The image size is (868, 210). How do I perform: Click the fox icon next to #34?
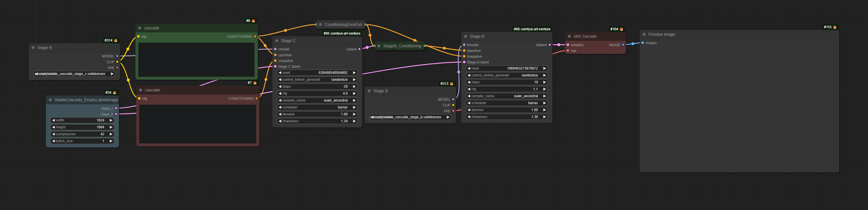coord(115,93)
